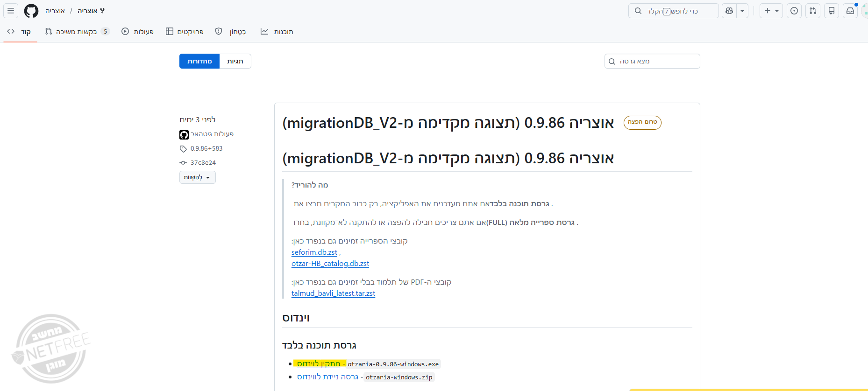Click the טרום-הפצה pre-release badge
Image resolution: width=868 pixels, height=391 pixels.
click(642, 122)
